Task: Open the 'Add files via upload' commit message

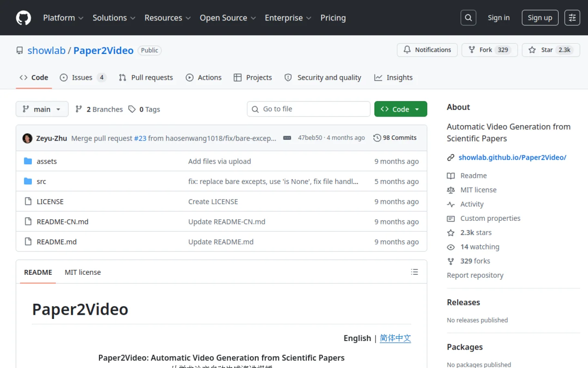Action: coord(220,162)
